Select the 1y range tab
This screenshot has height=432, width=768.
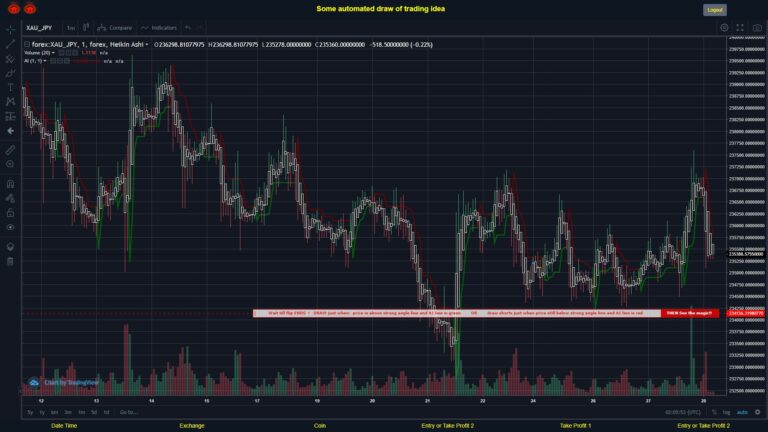pyautogui.click(x=42, y=412)
